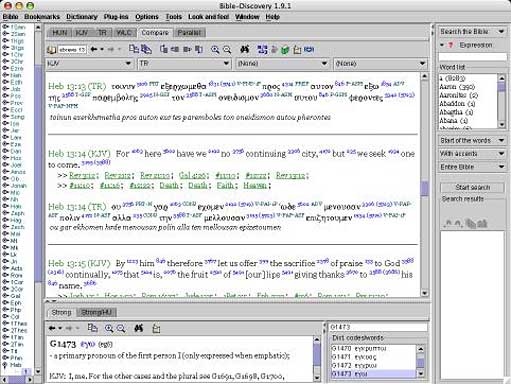Screen dimensions: 511x384
Task: Open the Search the Bible dropdown
Action: (472, 32)
